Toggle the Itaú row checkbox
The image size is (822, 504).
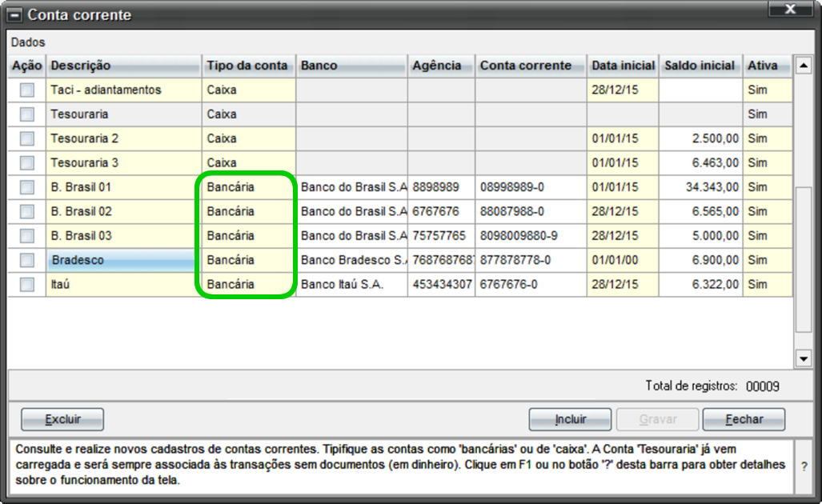[x=26, y=285]
